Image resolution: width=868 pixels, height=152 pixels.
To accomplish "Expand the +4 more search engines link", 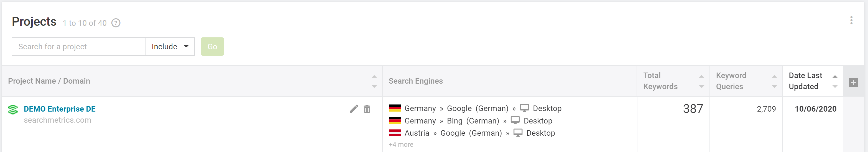I will point(401,145).
